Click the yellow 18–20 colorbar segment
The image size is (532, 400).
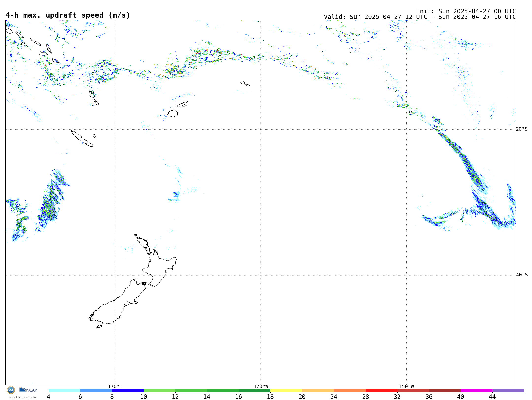coord(286,391)
